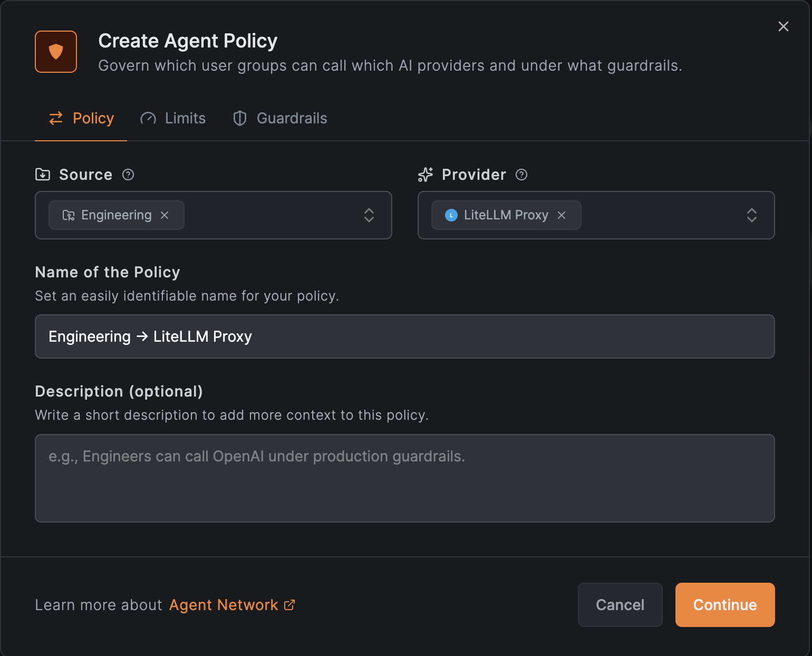Click the 'Create Agent Policy' heading
Viewport: 812px width, 656px height.
188,41
